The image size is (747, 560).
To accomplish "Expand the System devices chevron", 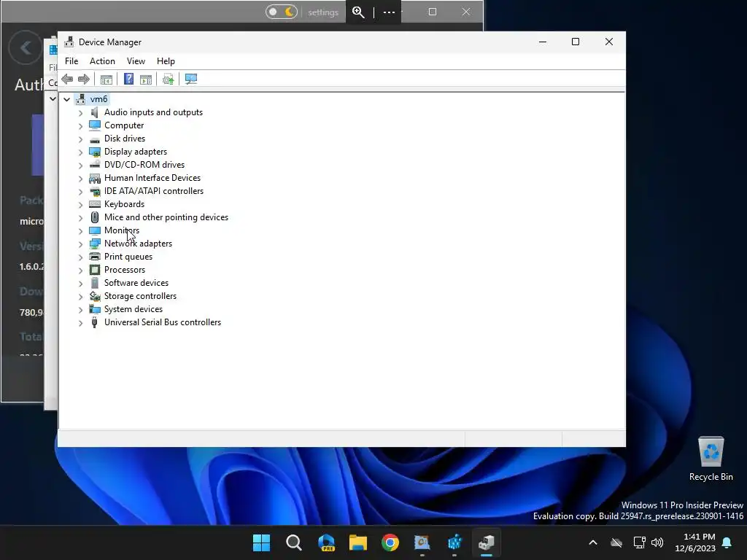I will coord(80,309).
